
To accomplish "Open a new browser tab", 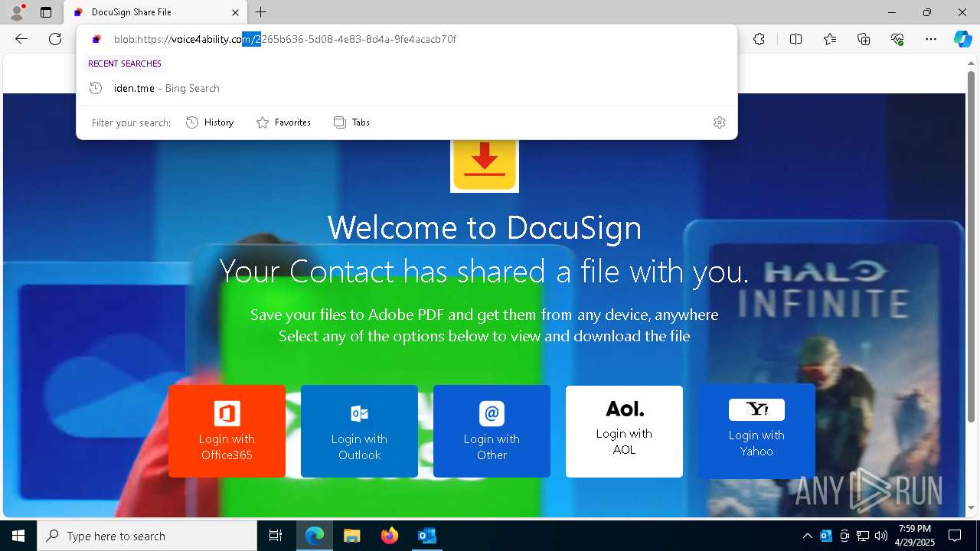I will 261,12.
